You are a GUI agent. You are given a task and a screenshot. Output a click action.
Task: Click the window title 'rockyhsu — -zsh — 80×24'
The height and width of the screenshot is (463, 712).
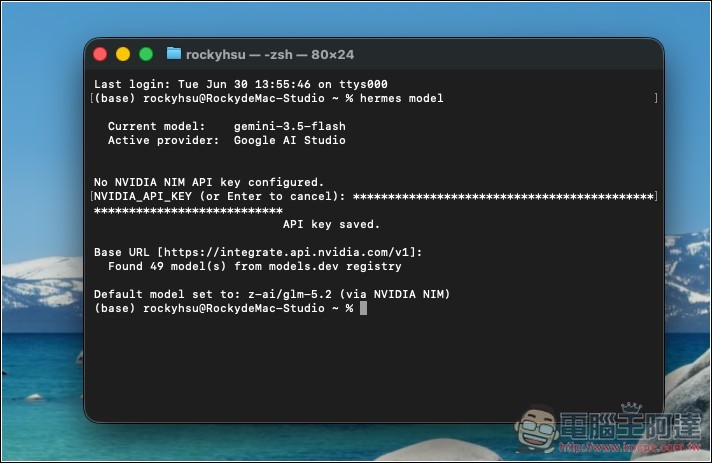[270, 54]
